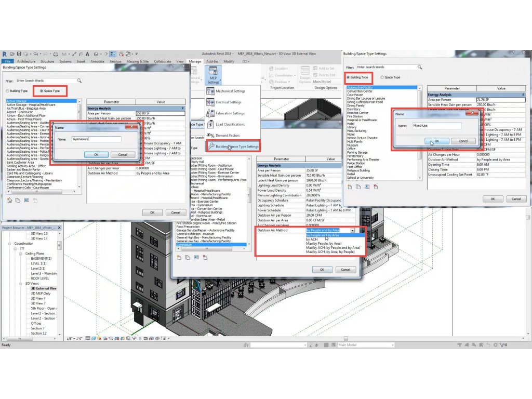The image size is (532, 399).
Task: Click the search magnifier in left dialog filter
Action: (x=79, y=81)
